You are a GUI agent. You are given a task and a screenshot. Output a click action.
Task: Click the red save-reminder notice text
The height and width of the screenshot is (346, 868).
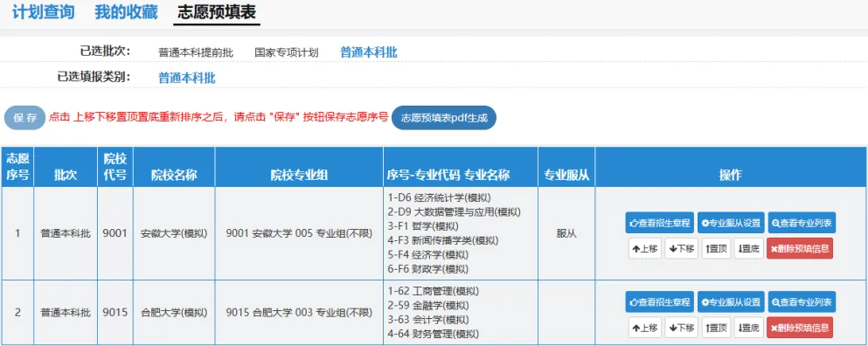point(219,118)
